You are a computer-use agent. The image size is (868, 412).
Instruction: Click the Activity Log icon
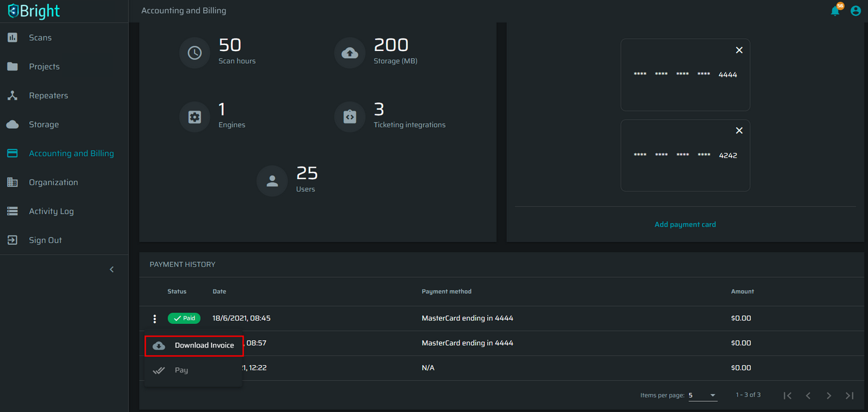tap(12, 211)
